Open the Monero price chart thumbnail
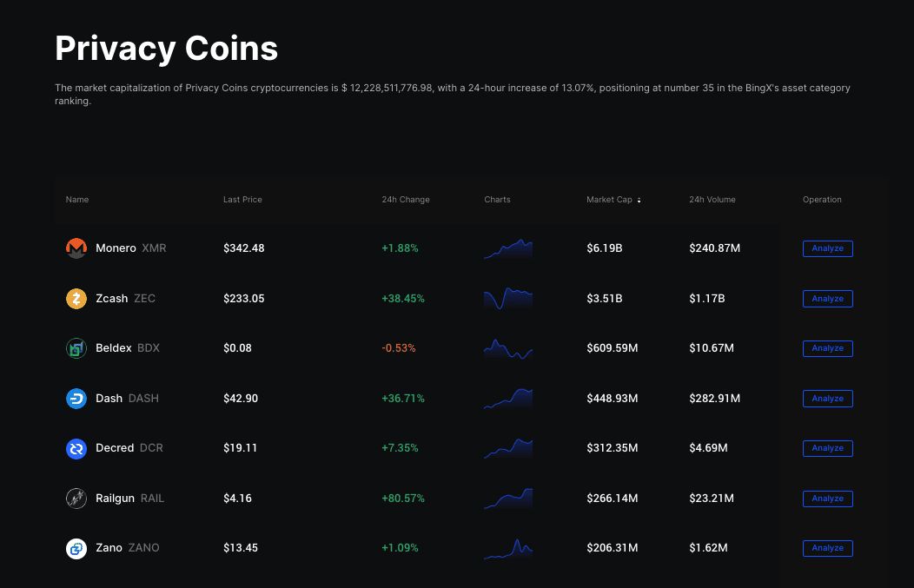914x588 pixels. [x=508, y=249]
